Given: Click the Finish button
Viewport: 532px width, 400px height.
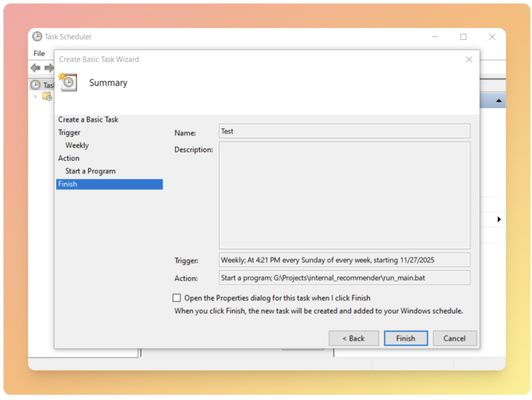Looking at the screenshot, I should [x=405, y=338].
